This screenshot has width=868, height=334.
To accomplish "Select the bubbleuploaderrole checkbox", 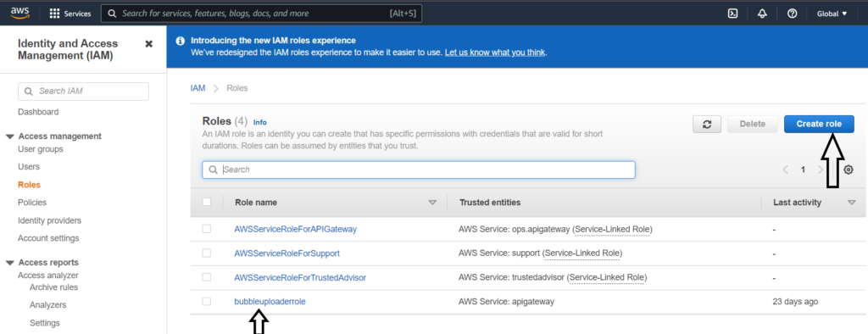I will (207, 301).
